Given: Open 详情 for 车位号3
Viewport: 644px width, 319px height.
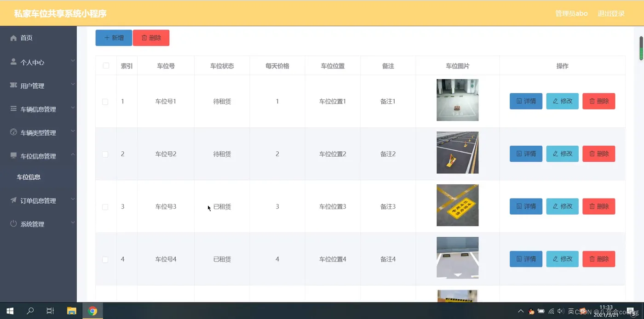Looking at the screenshot, I should 526,206.
